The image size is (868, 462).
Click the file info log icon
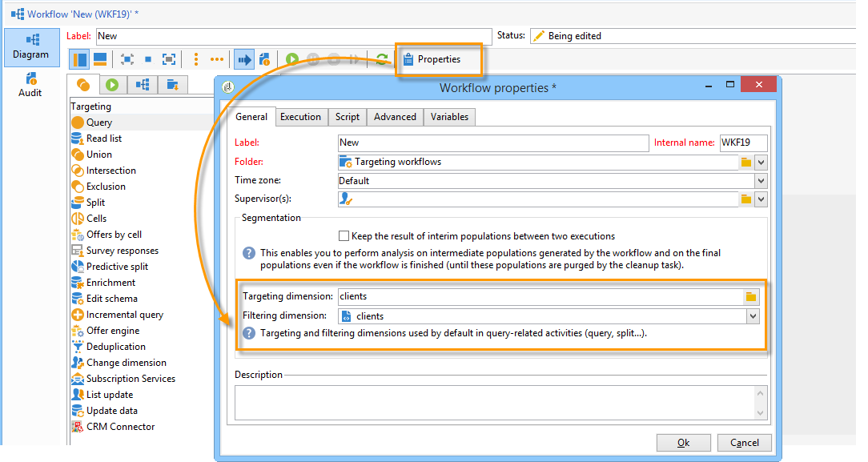[264, 59]
